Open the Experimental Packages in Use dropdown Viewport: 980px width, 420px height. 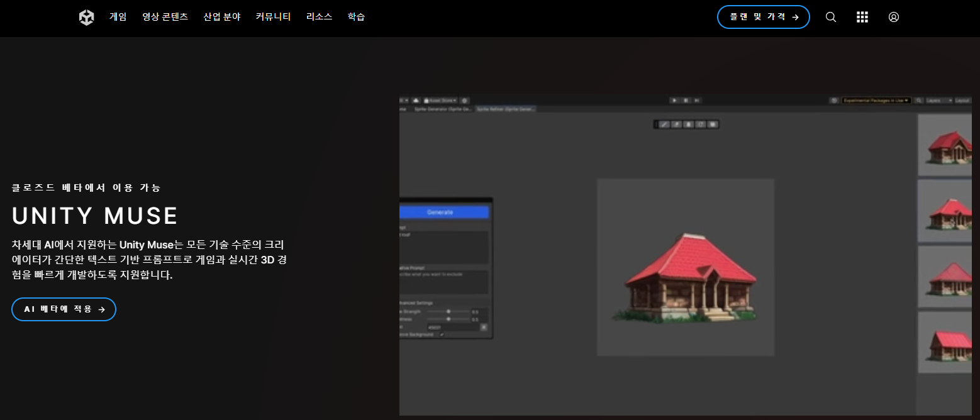click(877, 100)
